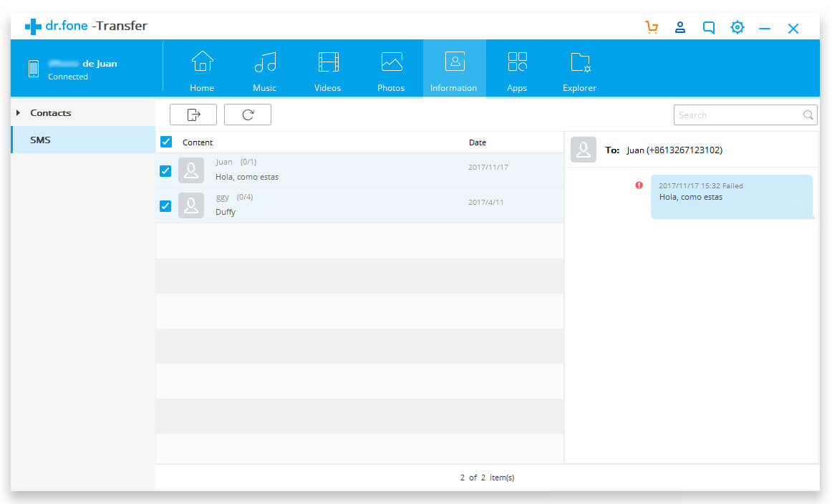Expand the Contacts tree arrow

point(18,112)
